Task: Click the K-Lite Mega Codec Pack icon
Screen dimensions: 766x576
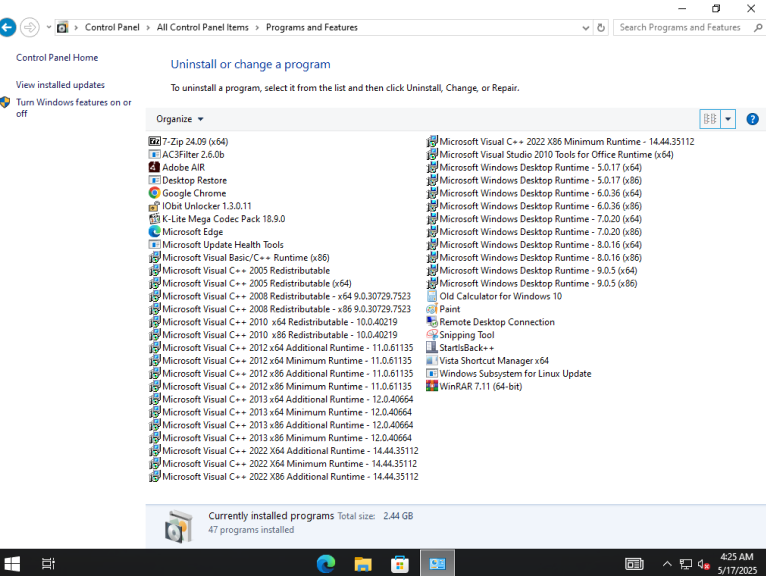Action: [x=154, y=219]
